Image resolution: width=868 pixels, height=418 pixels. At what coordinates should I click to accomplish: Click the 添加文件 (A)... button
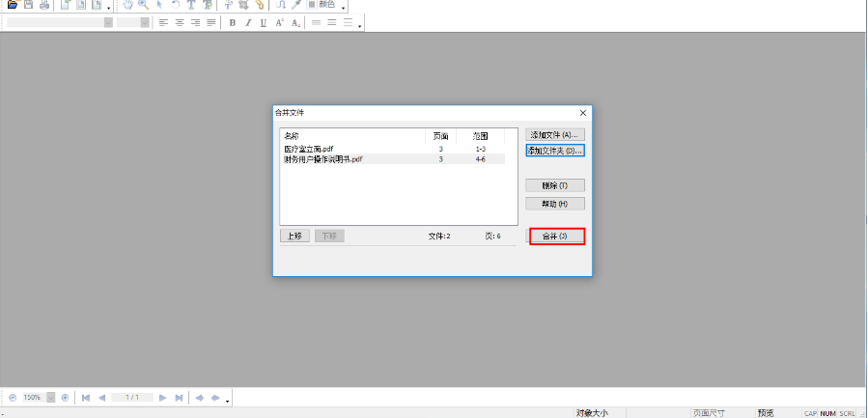pos(554,134)
